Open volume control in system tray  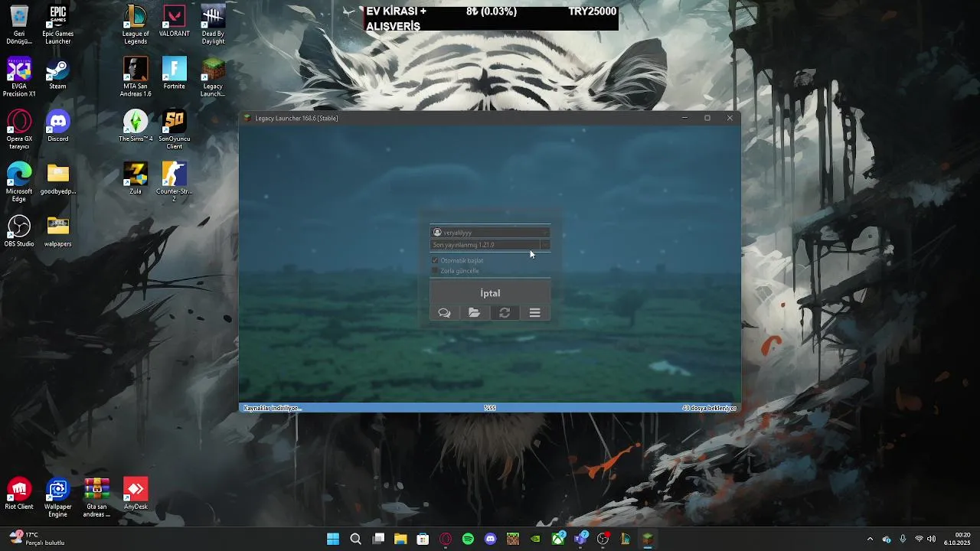932,539
